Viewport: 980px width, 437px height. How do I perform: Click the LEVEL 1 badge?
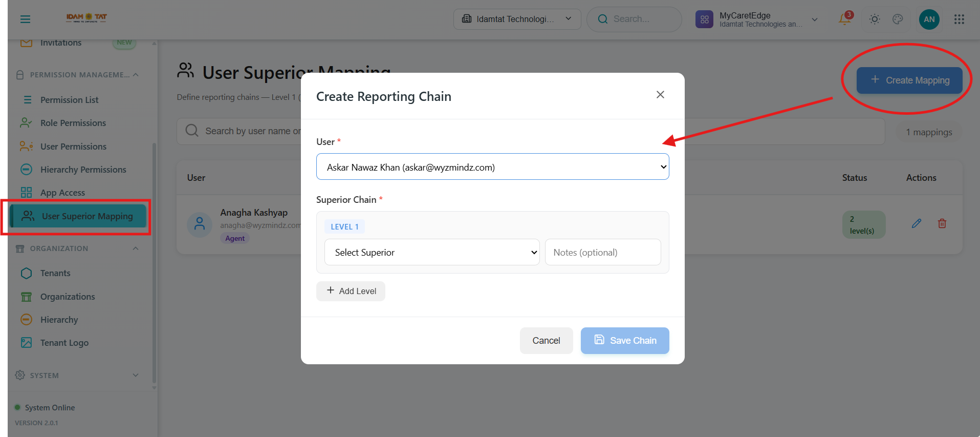pos(344,226)
